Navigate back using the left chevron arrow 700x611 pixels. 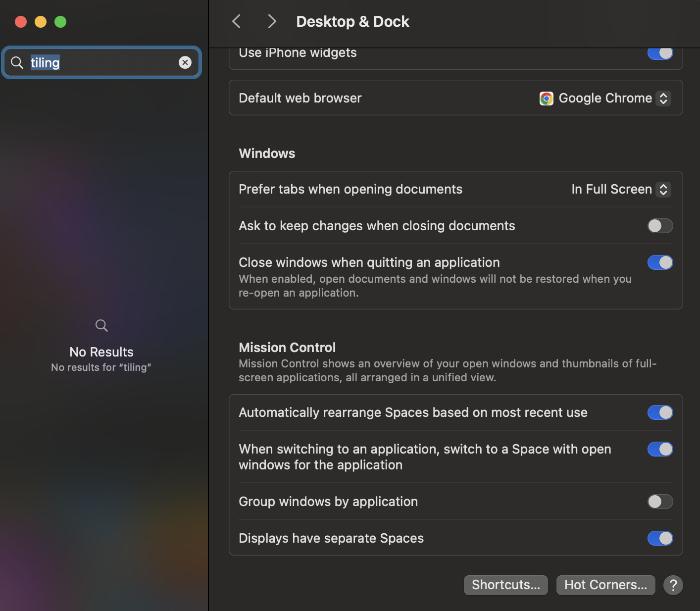(236, 21)
